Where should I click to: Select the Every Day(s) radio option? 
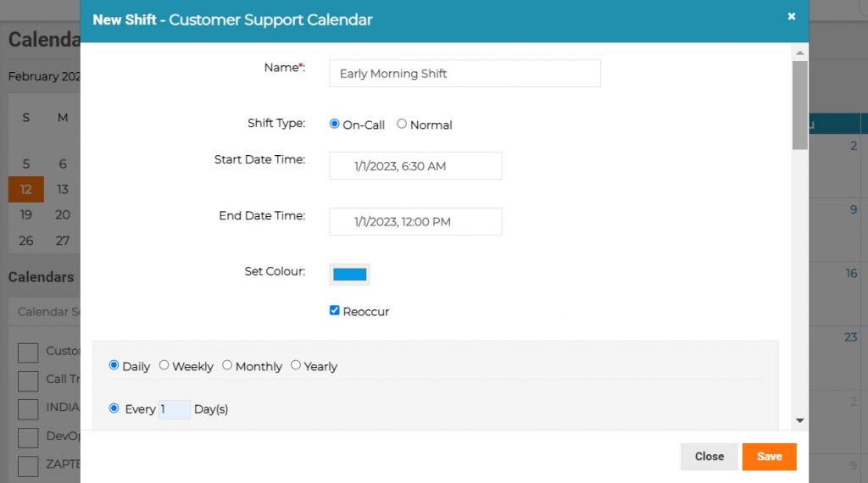(x=114, y=408)
